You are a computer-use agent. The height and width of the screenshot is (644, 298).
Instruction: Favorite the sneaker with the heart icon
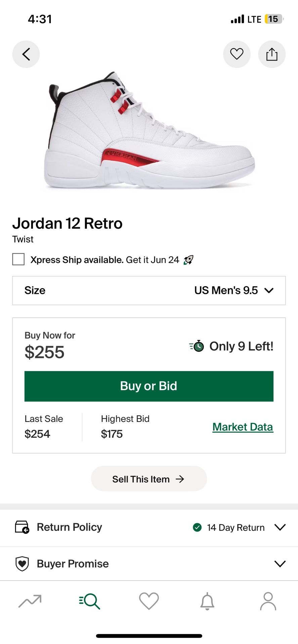tap(237, 54)
